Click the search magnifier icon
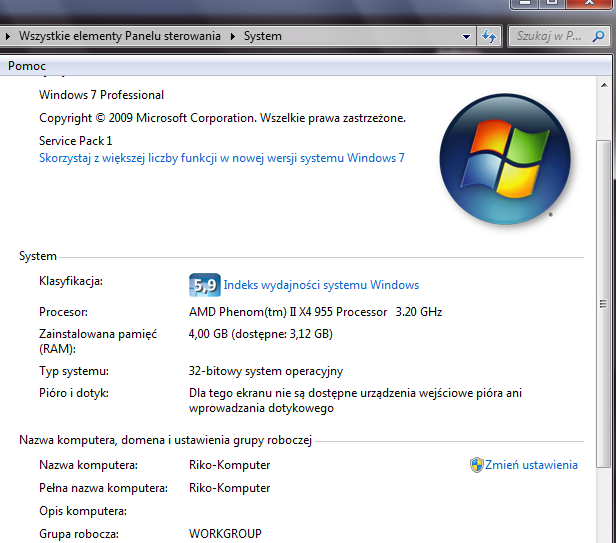 598,36
